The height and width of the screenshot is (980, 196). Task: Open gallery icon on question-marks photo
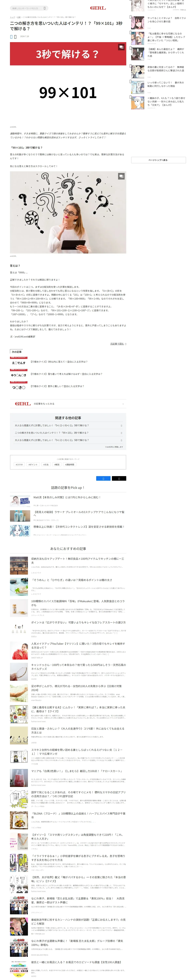(x=121, y=176)
